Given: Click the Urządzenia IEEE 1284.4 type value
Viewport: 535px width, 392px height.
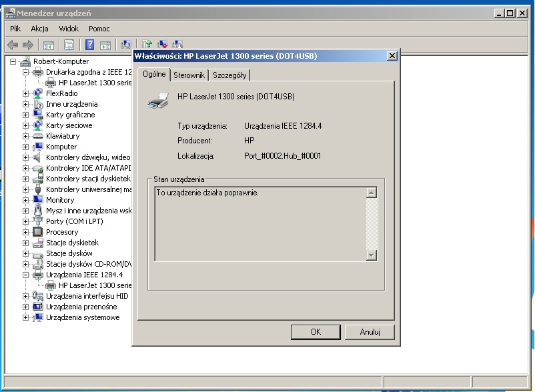Looking at the screenshot, I should (x=283, y=126).
